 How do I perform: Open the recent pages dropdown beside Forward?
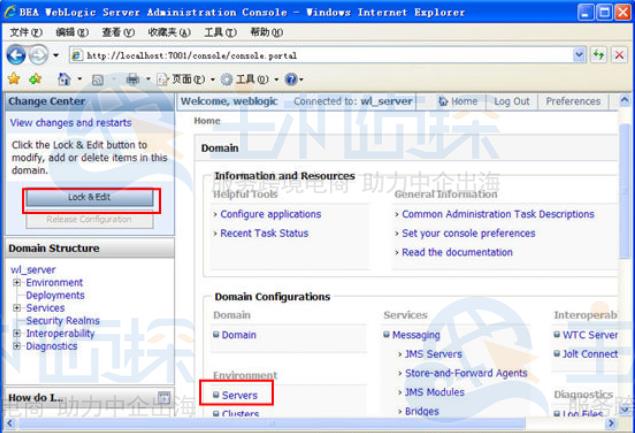(56, 55)
